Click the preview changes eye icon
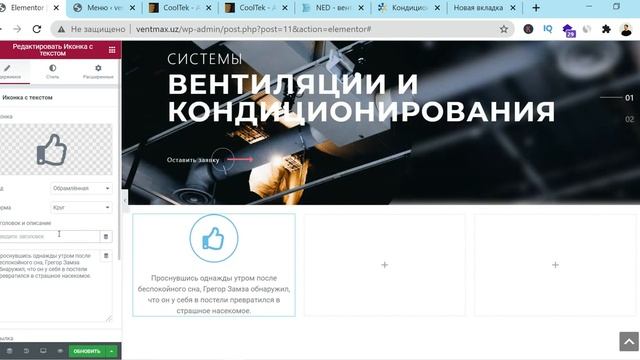Viewport: 640px width, 360px height. [60, 351]
